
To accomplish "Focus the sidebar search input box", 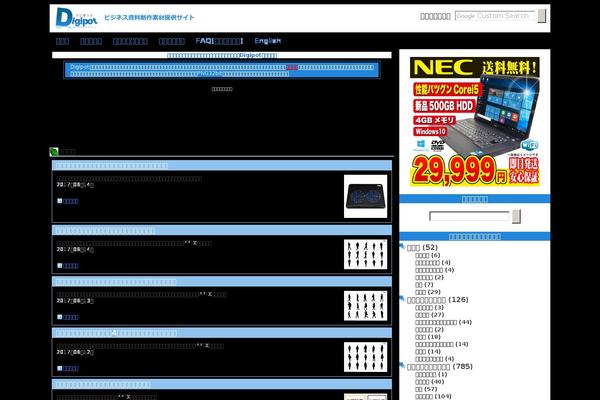I will coord(469,216).
